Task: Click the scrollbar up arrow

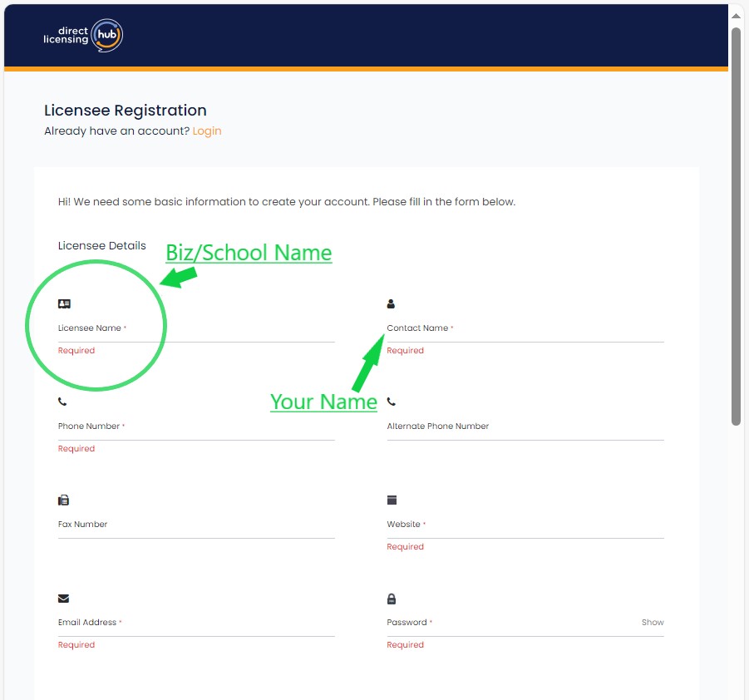Action: pyautogui.click(x=736, y=16)
